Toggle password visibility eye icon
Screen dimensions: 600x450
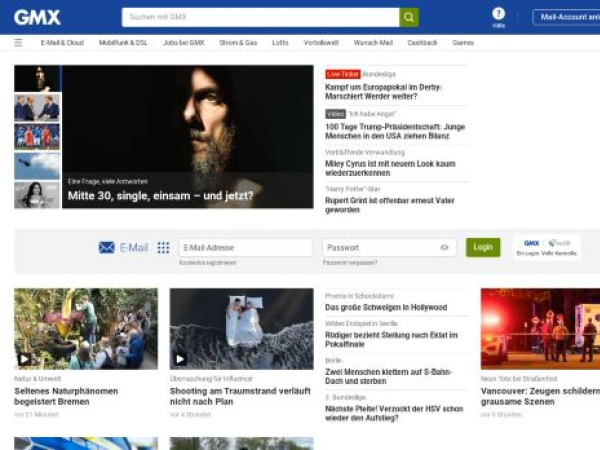pos(444,248)
